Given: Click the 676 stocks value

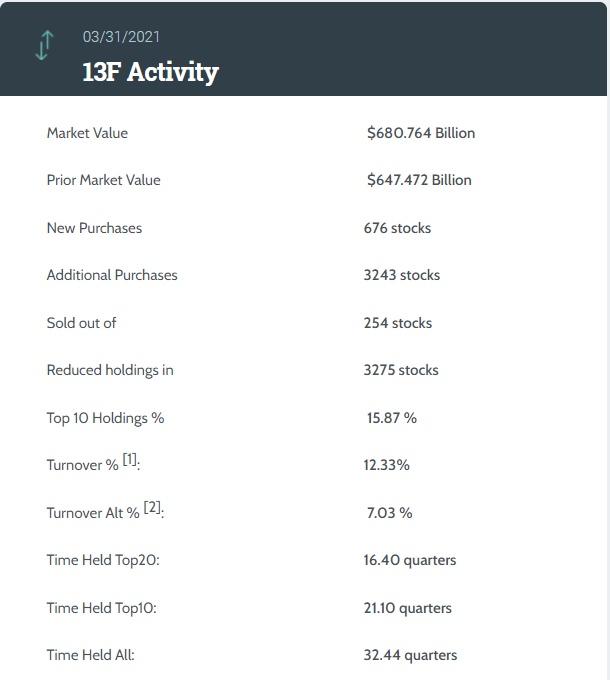Looking at the screenshot, I should tap(397, 228).
